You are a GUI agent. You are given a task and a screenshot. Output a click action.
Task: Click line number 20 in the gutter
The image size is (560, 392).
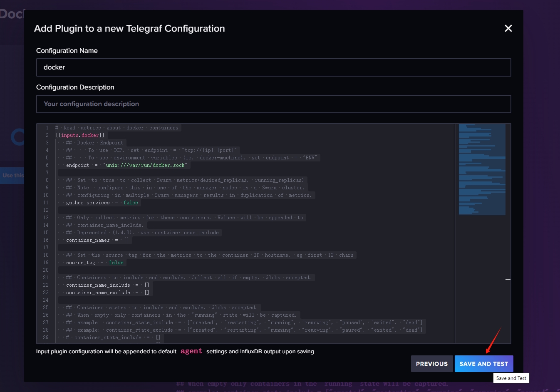(x=46, y=270)
